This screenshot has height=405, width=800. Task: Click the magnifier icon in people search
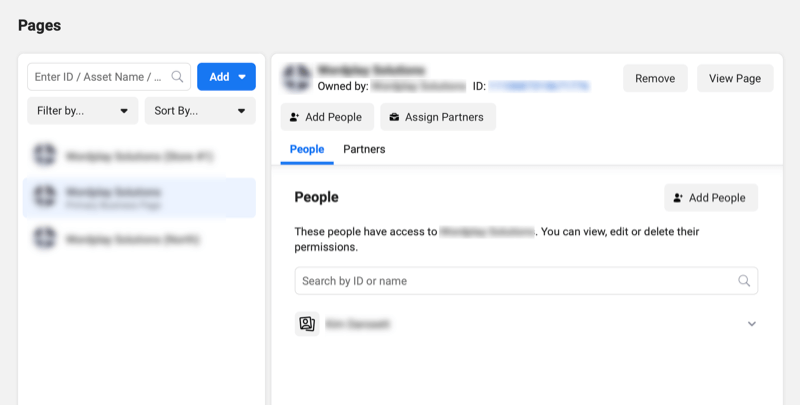744,281
